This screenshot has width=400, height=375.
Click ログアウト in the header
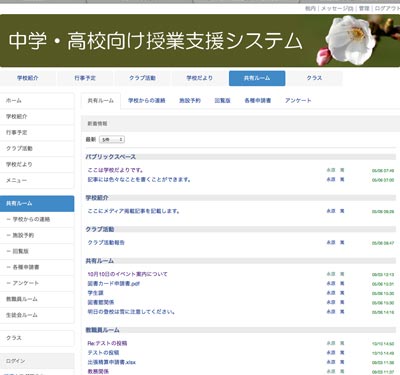point(387,9)
